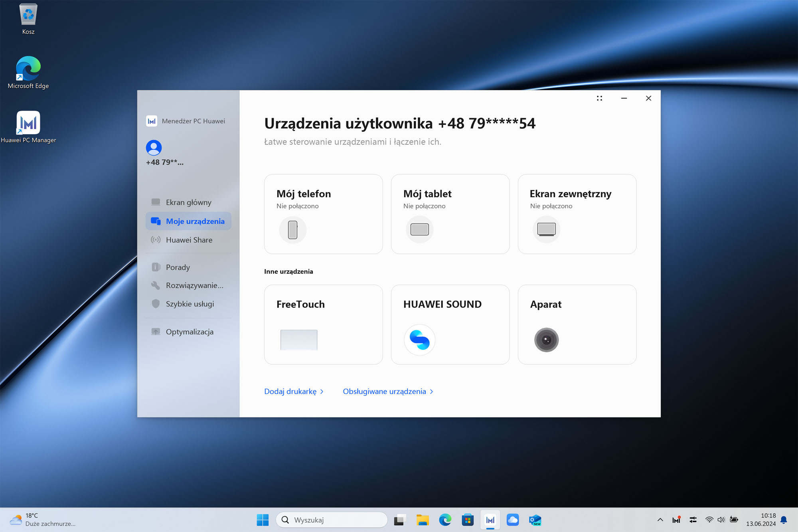Click the Aparat camera icon
Screen dimensions: 798x532
point(547,340)
